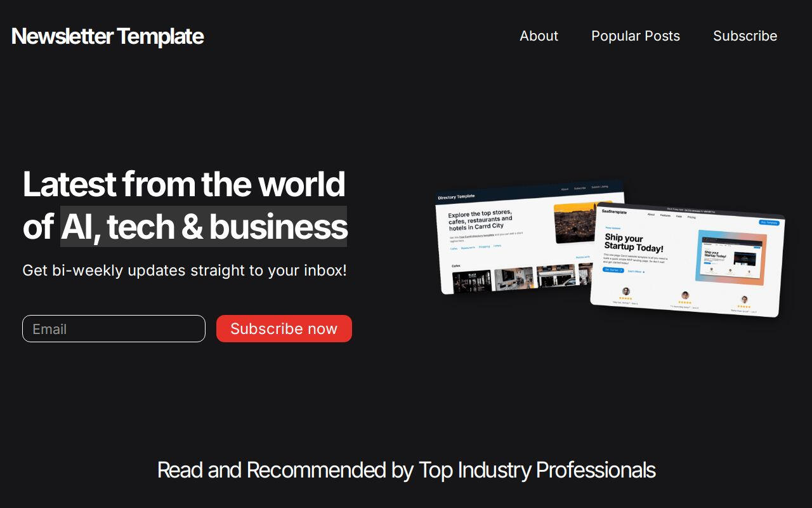Click the blue Get Started button in SaaS preview
Screen dimensions: 812x508
coord(613,270)
